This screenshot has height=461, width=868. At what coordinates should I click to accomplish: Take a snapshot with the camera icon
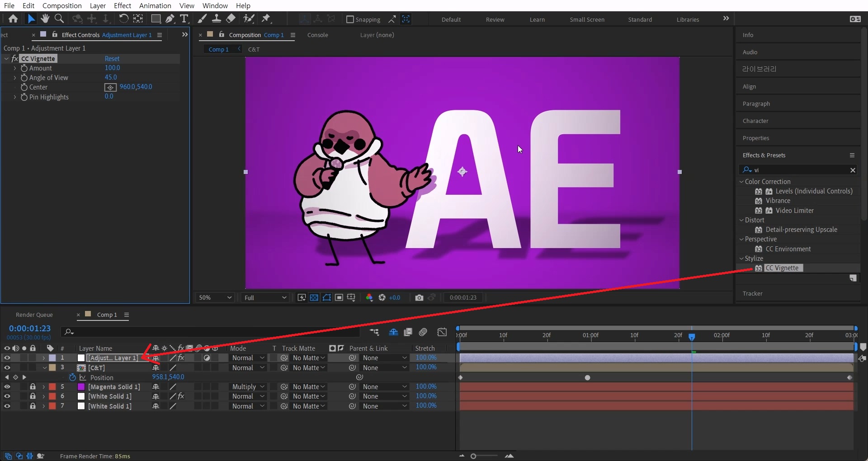point(419,297)
